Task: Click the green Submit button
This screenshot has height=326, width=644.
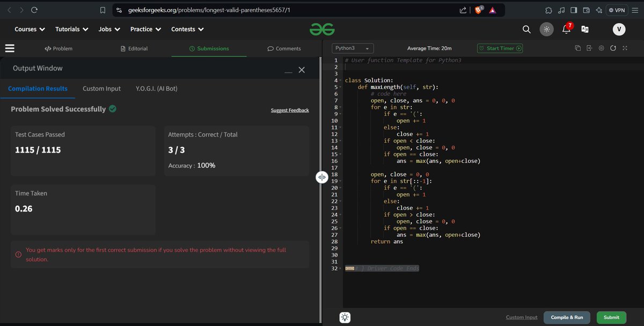Action: pos(611,317)
